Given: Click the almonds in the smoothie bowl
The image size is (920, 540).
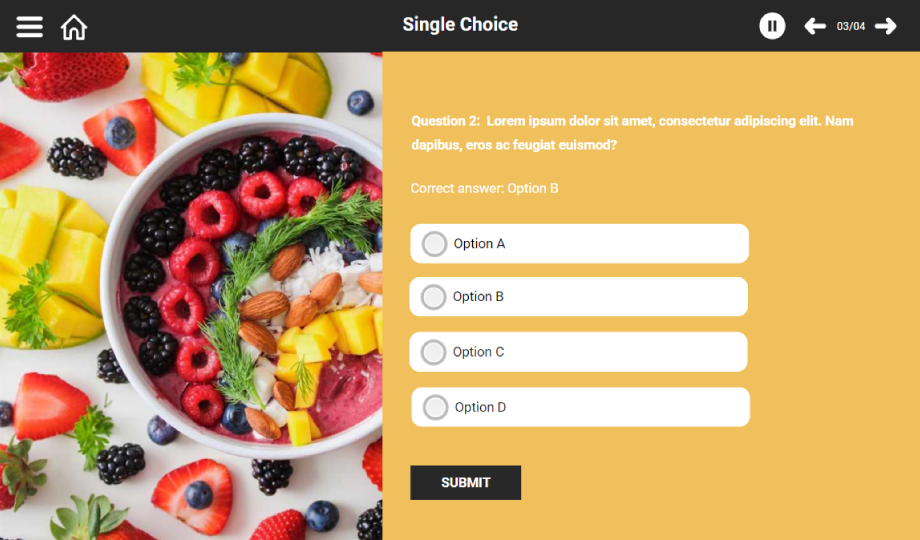Looking at the screenshot, I should (x=265, y=306).
